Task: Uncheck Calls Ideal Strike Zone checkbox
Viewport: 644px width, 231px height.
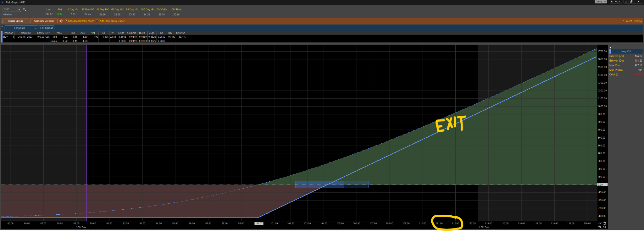Action: [x=66, y=21]
